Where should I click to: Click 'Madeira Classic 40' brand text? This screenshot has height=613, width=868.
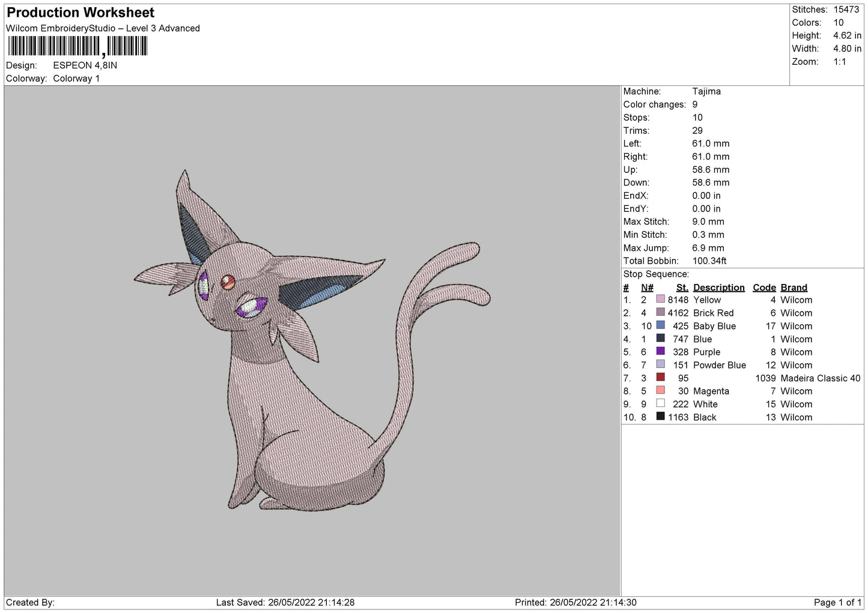[821, 378]
